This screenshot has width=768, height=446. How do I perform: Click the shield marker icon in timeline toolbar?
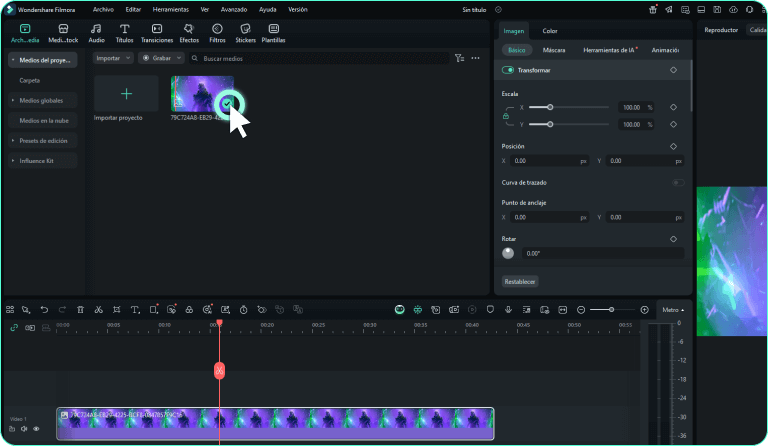click(490, 309)
